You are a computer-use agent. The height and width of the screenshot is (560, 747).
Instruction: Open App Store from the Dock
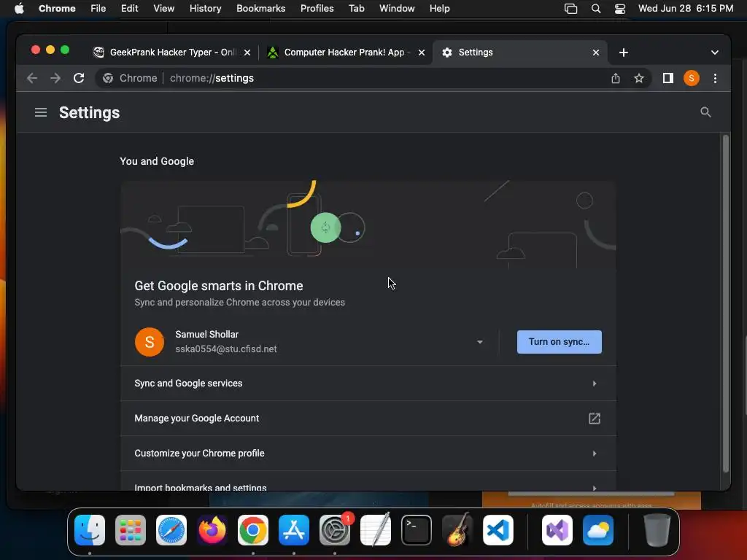point(294,530)
